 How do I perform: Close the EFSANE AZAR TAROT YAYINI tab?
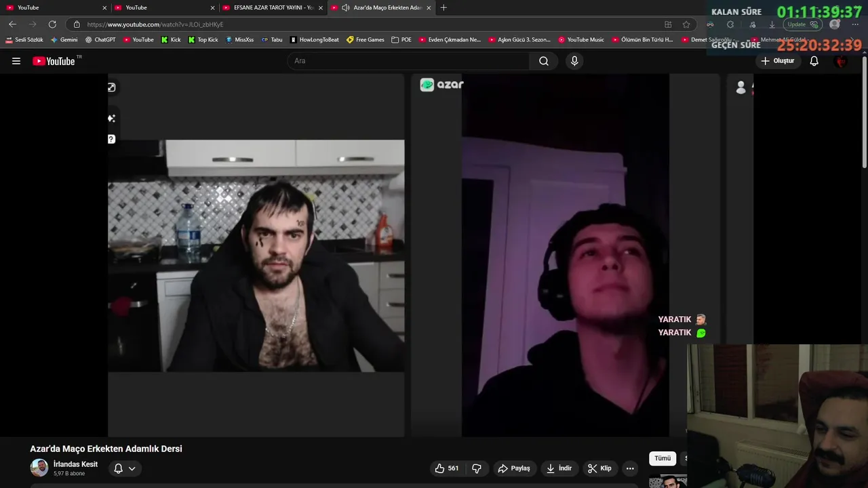point(321,7)
